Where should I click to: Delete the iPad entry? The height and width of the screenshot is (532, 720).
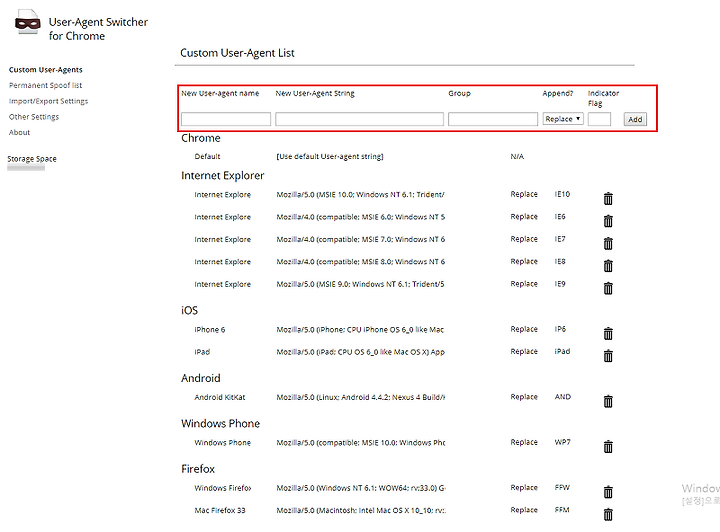pyautogui.click(x=608, y=356)
